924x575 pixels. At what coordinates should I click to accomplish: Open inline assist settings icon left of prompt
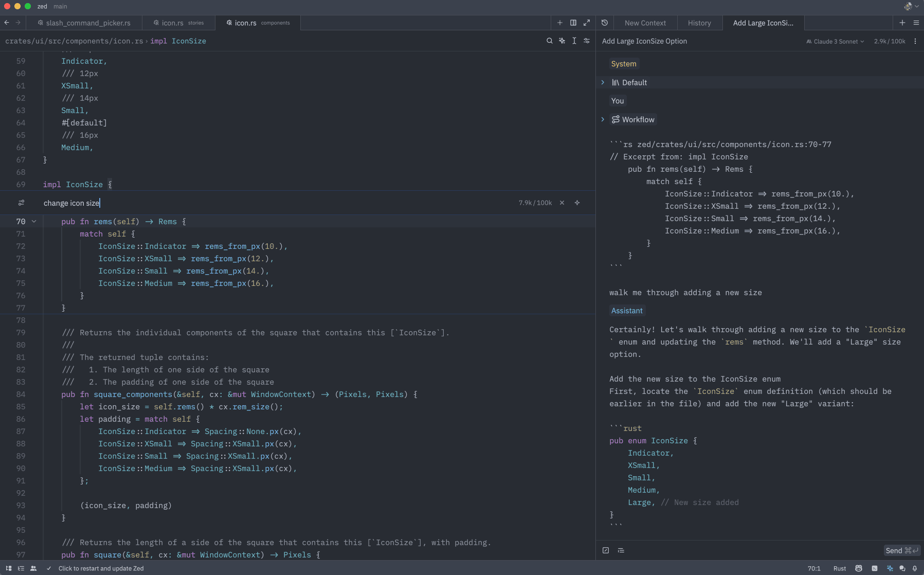[x=21, y=203]
